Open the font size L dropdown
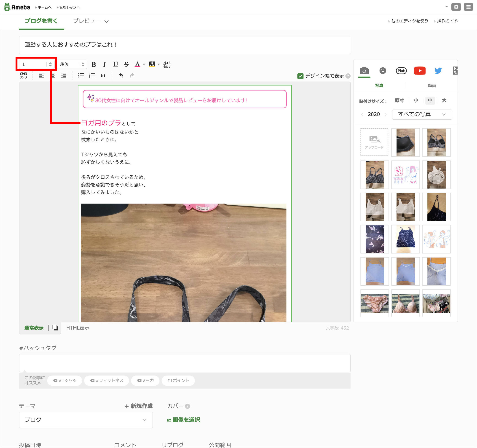Viewport: 477px width, 448px height. point(36,64)
